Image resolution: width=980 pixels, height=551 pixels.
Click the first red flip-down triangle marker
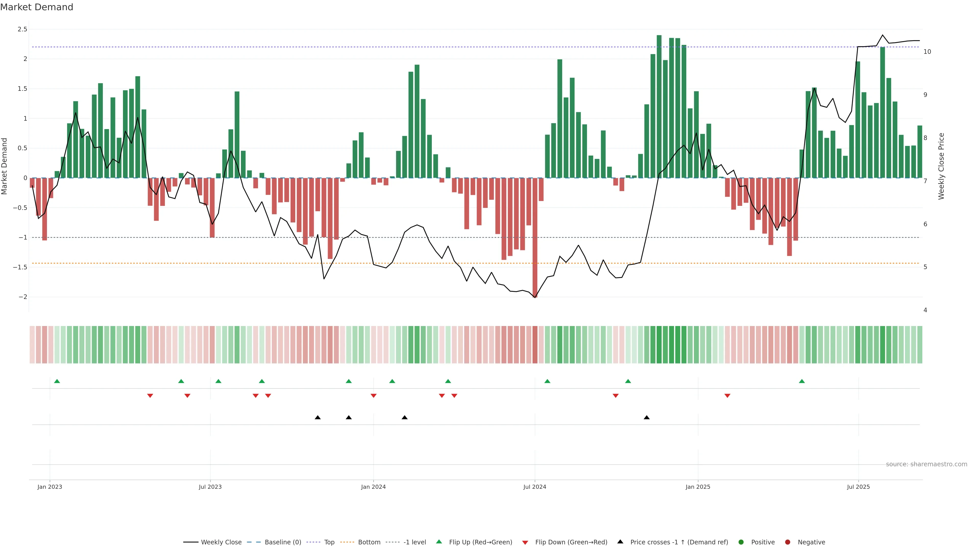(150, 396)
